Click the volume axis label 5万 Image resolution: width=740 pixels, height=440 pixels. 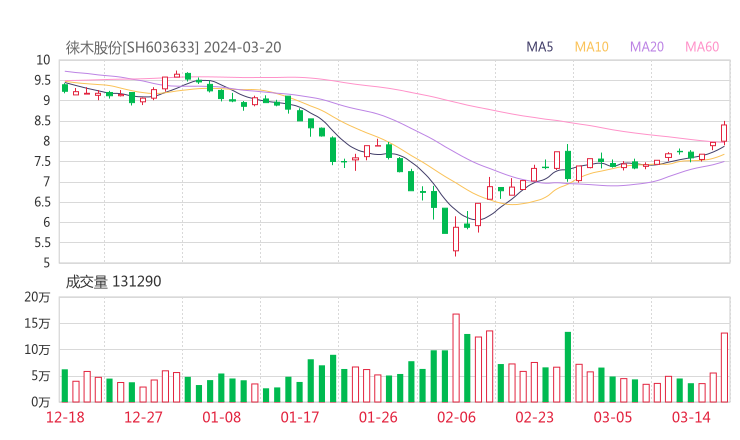coord(41,376)
